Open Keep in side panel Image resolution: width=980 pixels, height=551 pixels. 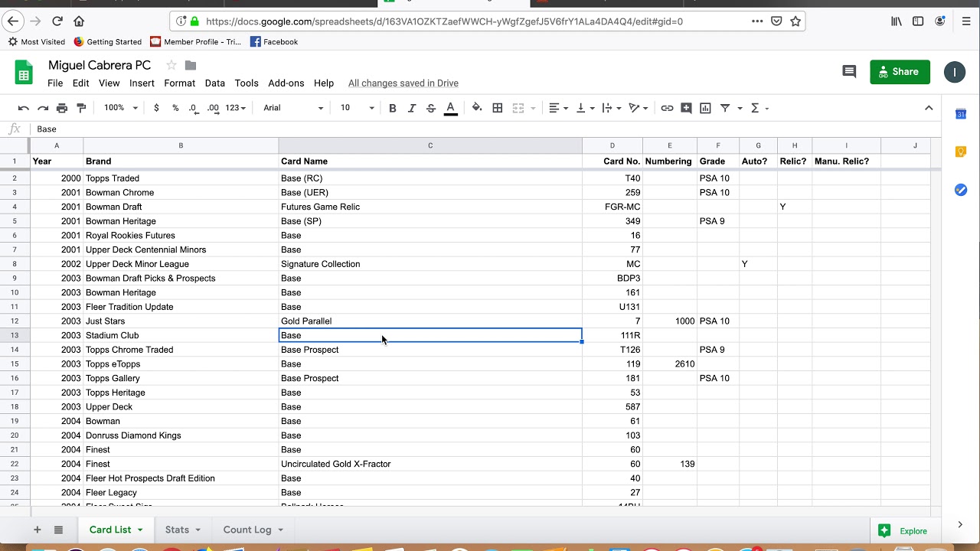(961, 152)
